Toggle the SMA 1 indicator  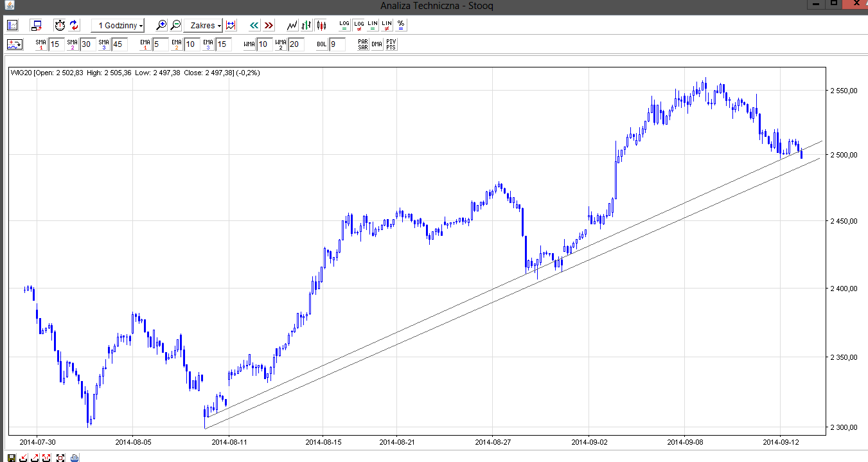(41, 44)
